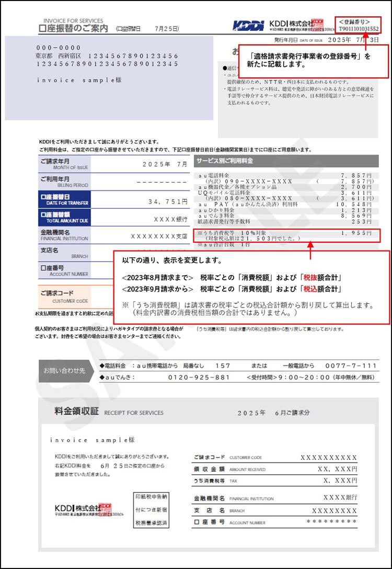This screenshot has width=392, height=569.
Task: Select 2025年 6月ご請求分 text
Action: 274,413
